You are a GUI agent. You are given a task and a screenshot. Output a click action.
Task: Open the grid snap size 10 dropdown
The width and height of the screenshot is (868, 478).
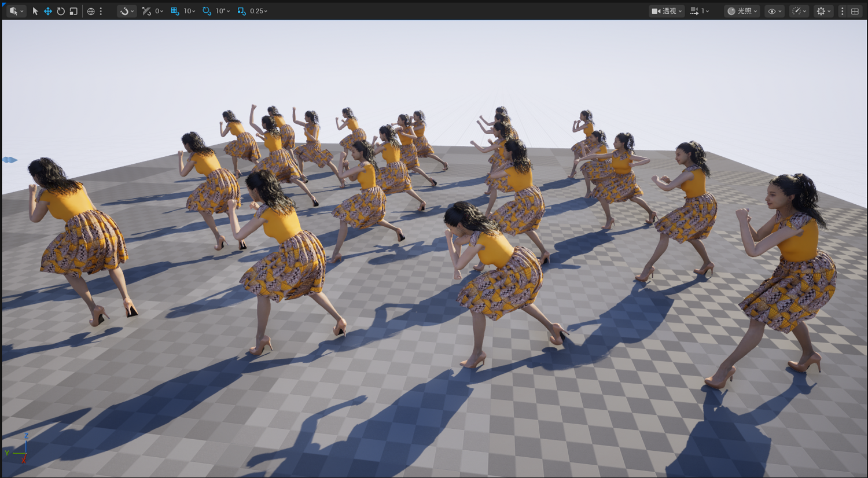[189, 11]
